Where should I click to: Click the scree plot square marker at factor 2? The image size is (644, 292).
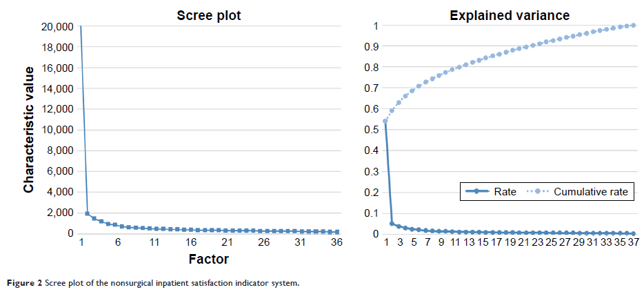[87, 213]
